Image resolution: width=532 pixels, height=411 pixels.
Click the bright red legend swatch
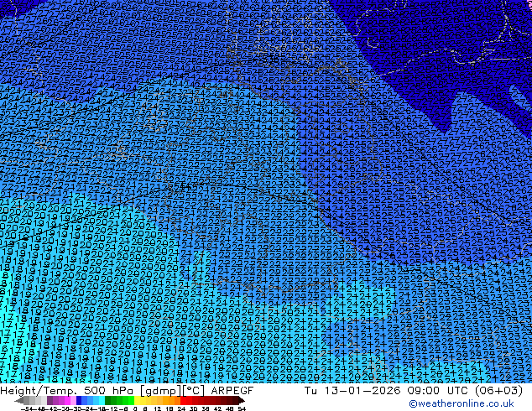[183, 400]
